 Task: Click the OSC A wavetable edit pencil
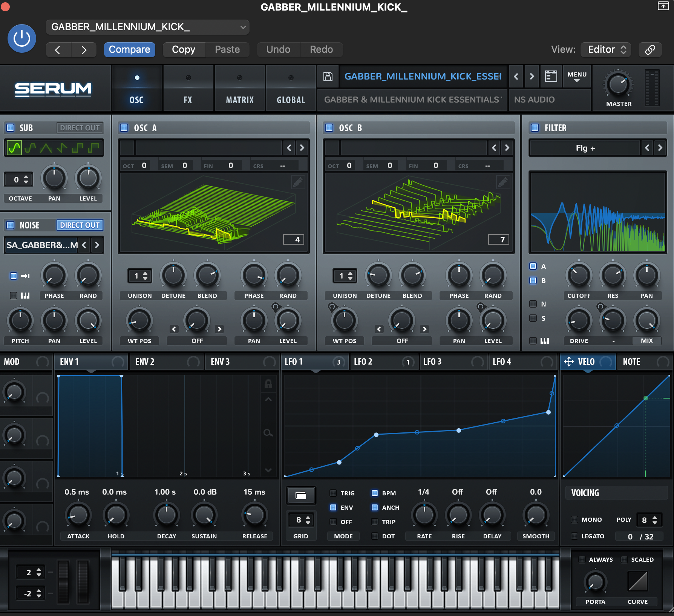coord(297,182)
